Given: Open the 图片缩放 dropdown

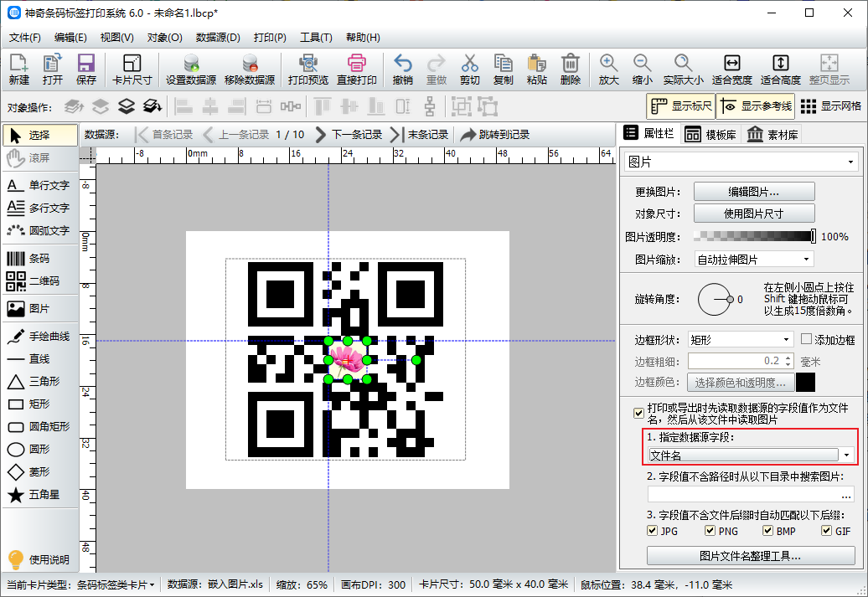Looking at the screenshot, I should 754,260.
